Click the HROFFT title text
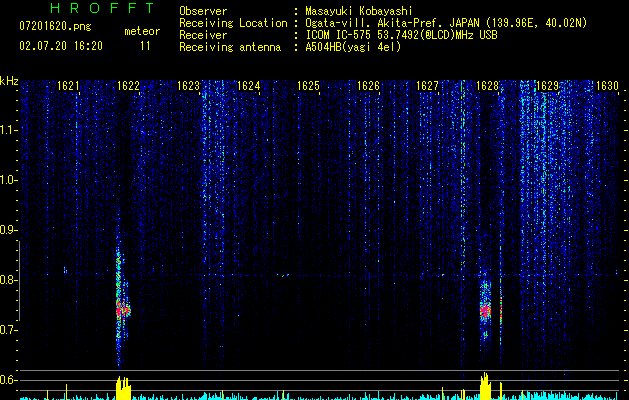 tap(103, 8)
